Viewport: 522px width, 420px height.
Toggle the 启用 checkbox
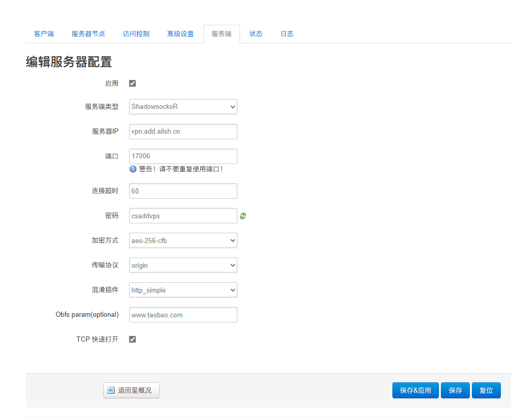pyautogui.click(x=132, y=84)
